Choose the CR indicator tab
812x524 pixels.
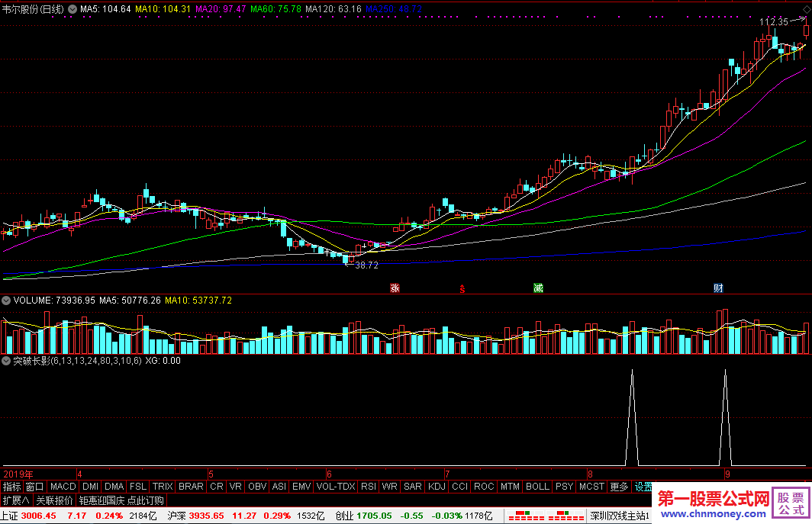coord(217,487)
